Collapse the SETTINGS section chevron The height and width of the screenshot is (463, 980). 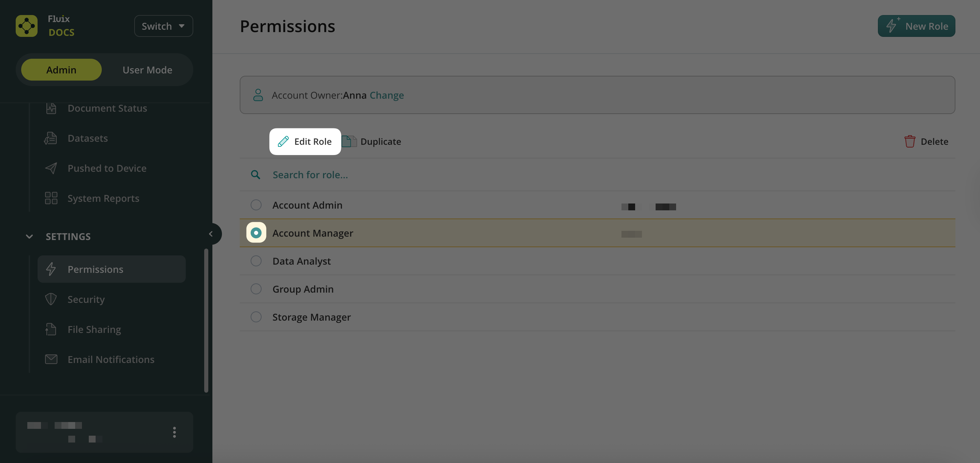tap(29, 237)
